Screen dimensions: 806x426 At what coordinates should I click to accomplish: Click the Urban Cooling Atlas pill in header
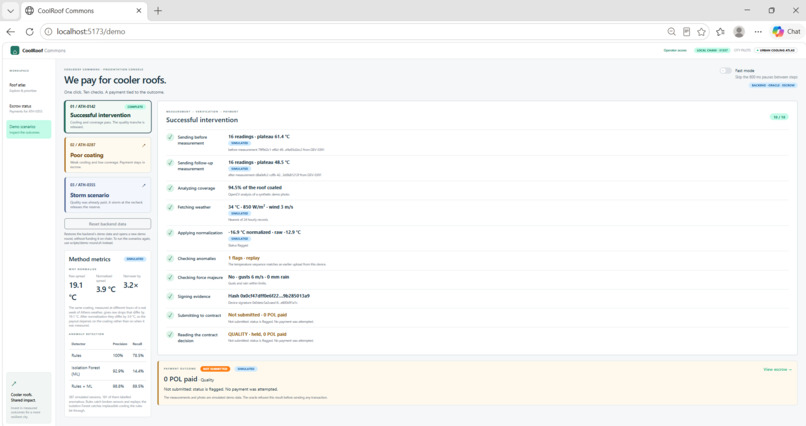(776, 50)
